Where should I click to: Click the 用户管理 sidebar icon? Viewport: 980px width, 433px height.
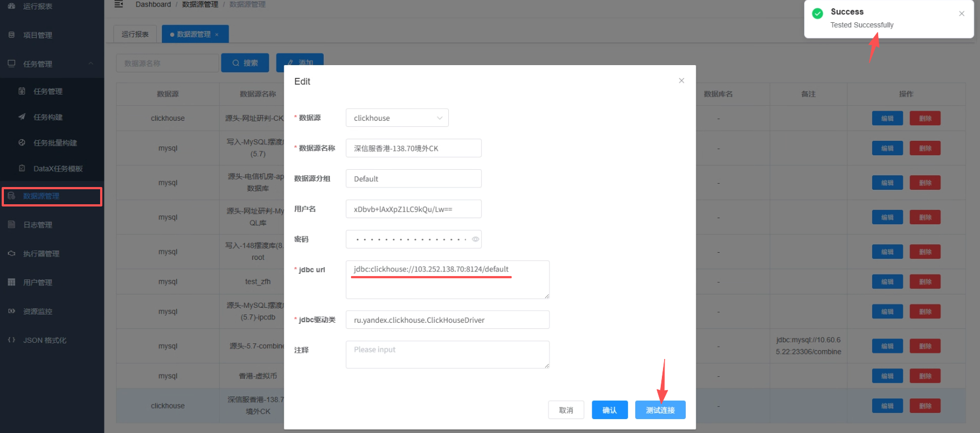(12, 282)
